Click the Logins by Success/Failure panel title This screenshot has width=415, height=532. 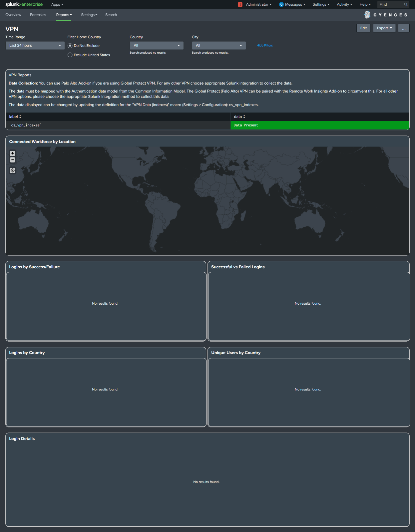(x=34, y=267)
